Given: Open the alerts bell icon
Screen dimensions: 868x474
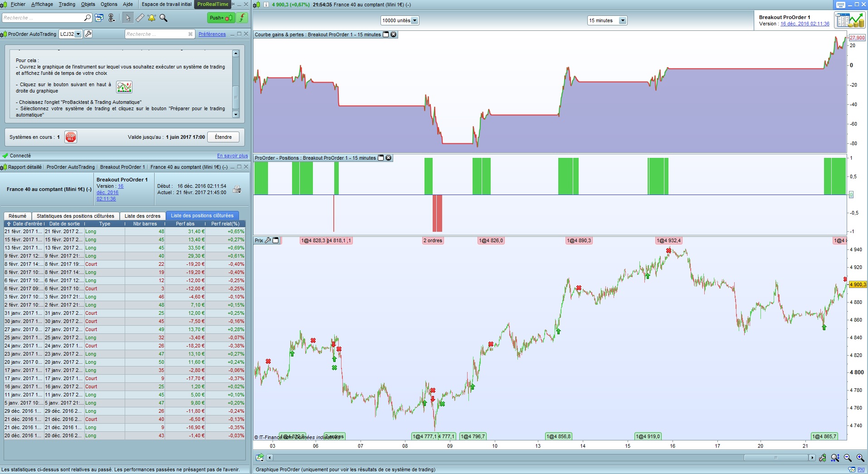Looking at the screenshot, I should coord(151,18).
